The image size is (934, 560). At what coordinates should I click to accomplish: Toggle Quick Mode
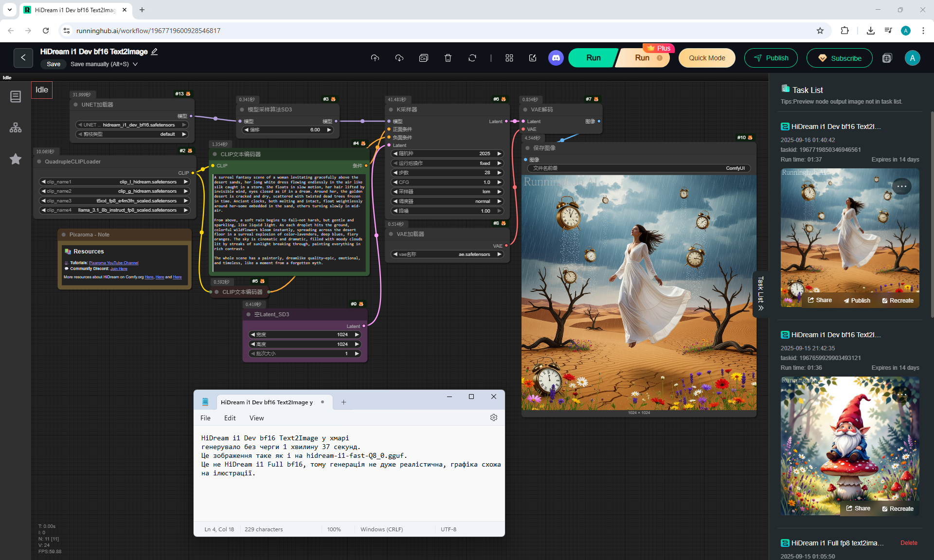706,58
